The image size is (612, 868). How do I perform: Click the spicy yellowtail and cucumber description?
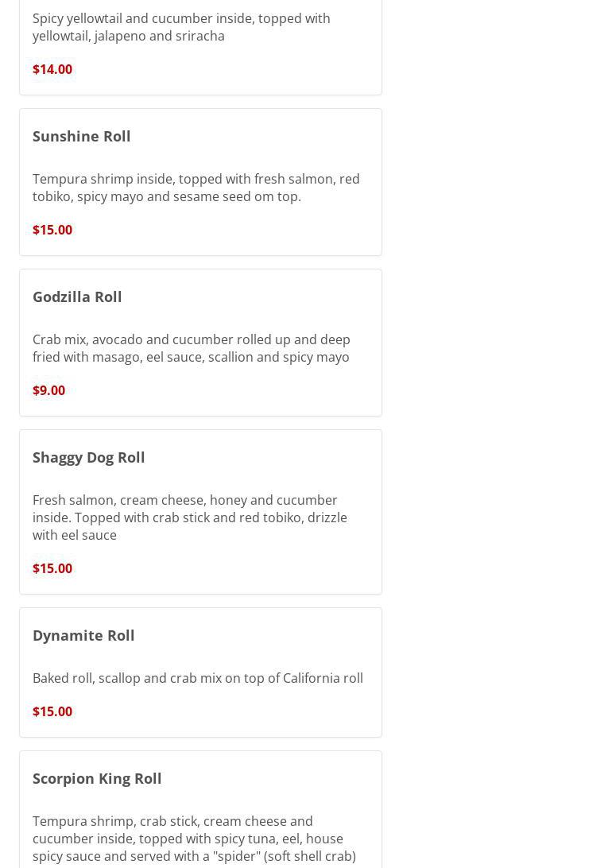181,27
